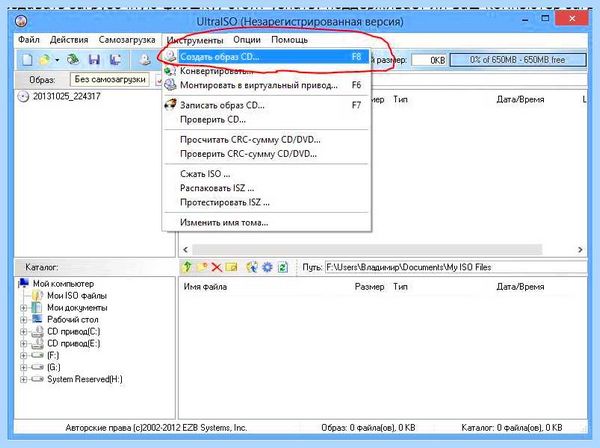Choose Создать образ CD... menu entry

(266, 57)
